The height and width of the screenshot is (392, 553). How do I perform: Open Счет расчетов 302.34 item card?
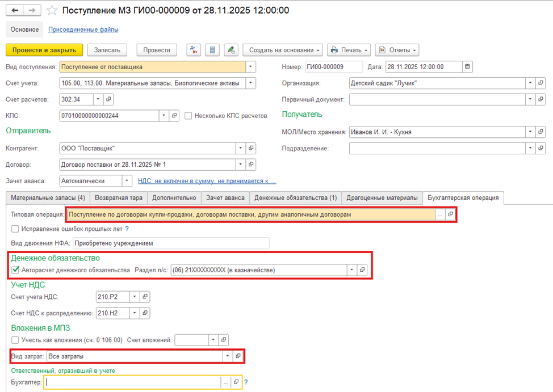tap(108, 99)
